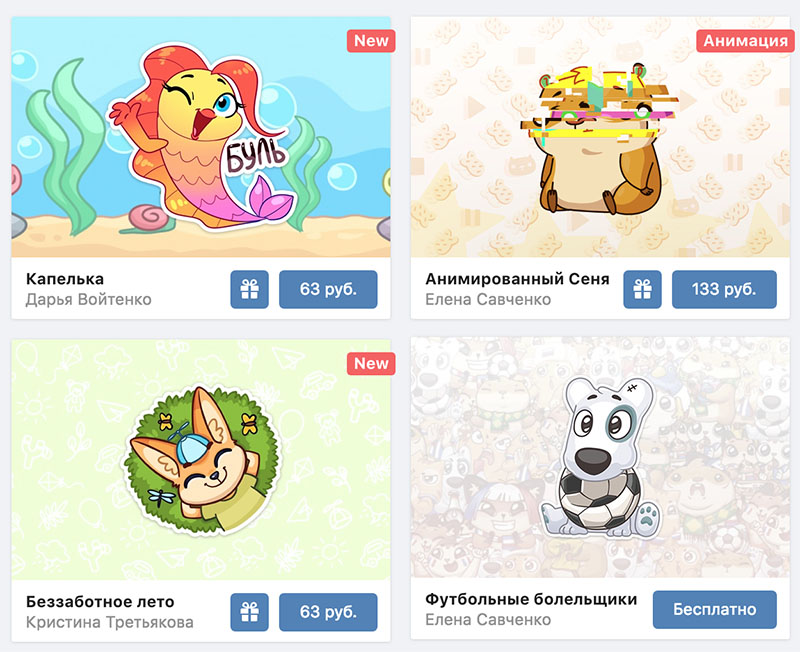Click the New badge on Беззаботное лето card
800x652 pixels.
coord(371,364)
